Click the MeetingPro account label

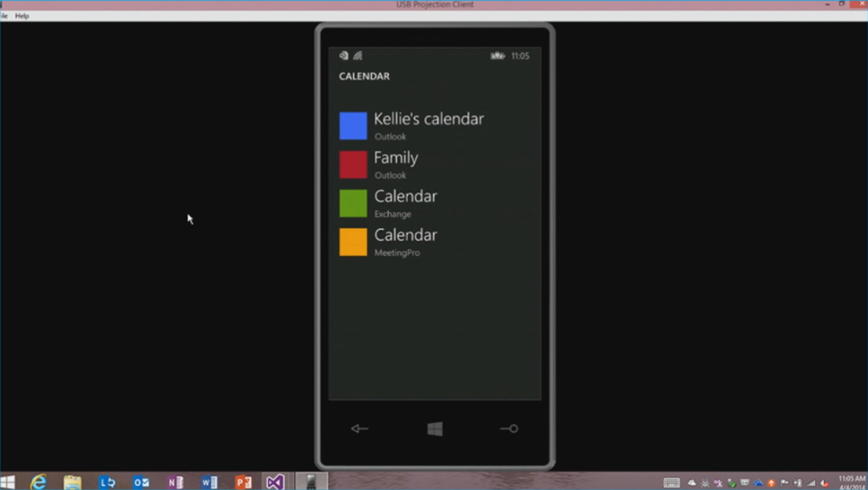(x=397, y=253)
